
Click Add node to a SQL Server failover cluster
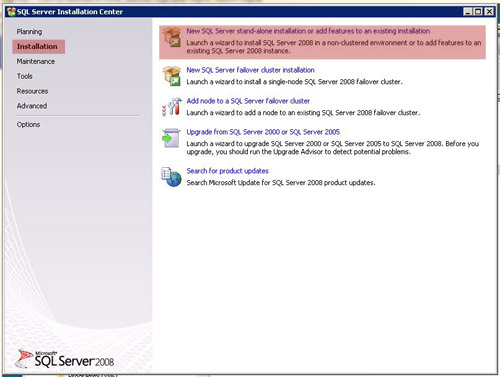[248, 101]
